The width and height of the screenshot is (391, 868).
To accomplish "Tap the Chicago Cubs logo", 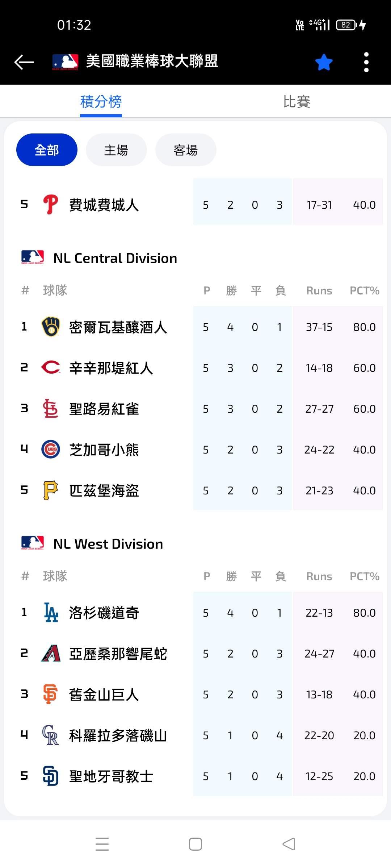I will 51,450.
